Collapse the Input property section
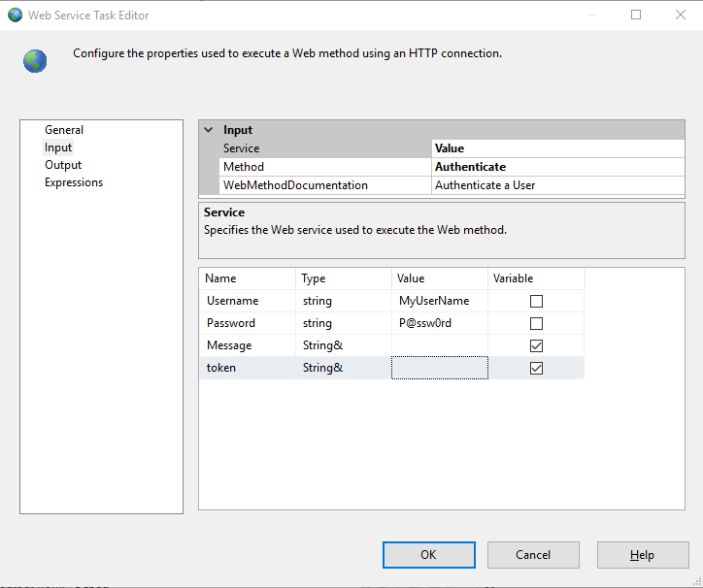 209,130
